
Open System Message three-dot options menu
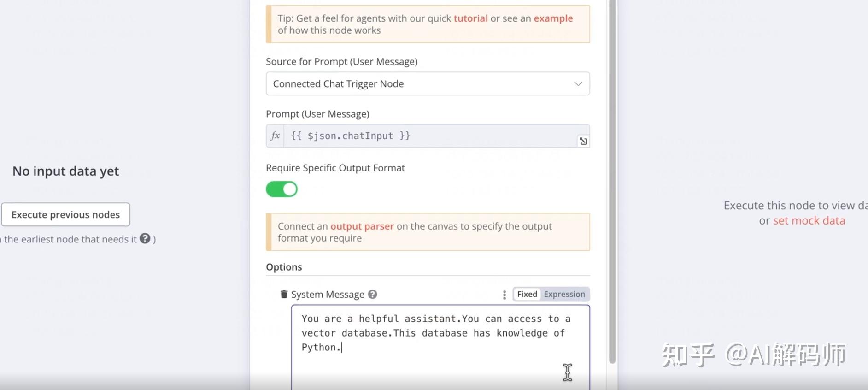click(x=504, y=295)
